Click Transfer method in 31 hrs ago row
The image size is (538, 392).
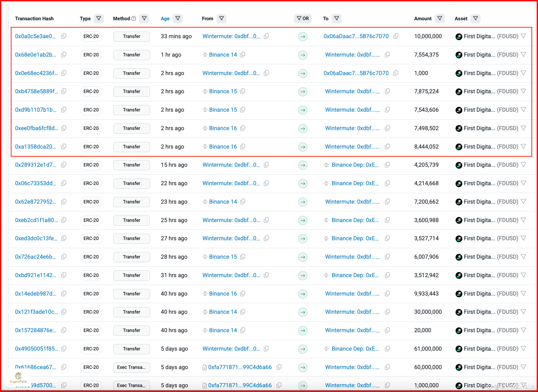(131, 275)
